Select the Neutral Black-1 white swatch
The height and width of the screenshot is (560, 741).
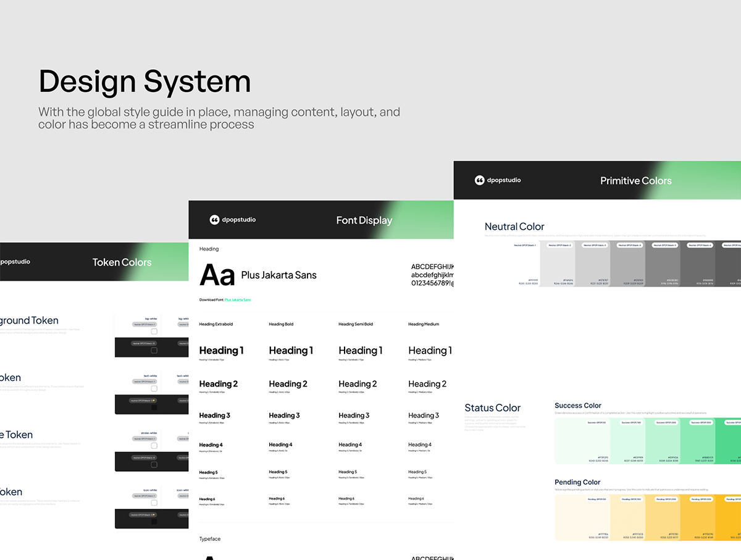point(522,264)
